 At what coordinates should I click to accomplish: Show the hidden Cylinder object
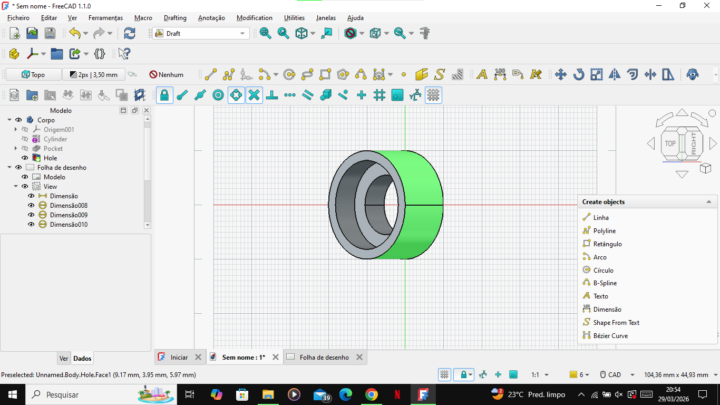(x=24, y=139)
